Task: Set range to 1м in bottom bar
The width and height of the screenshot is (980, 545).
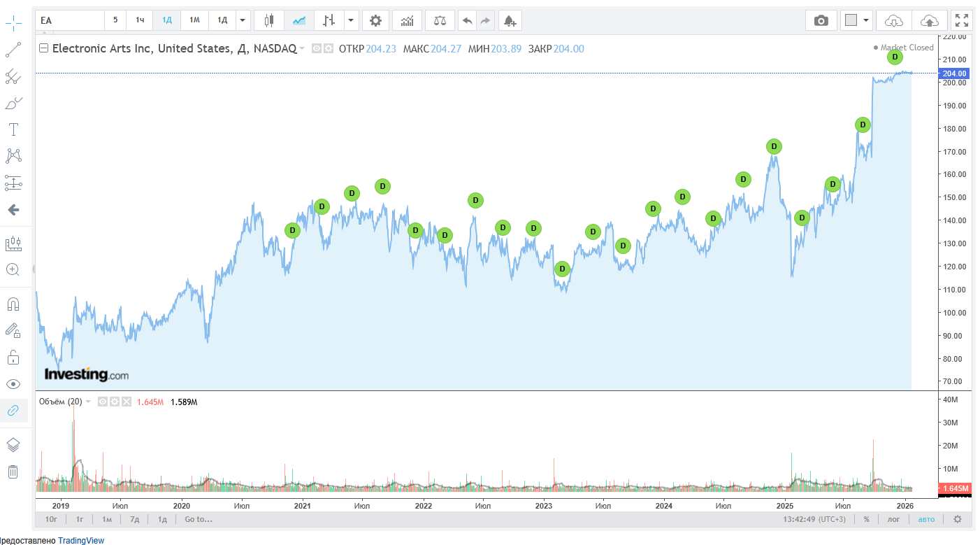Action: pyautogui.click(x=107, y=519)
